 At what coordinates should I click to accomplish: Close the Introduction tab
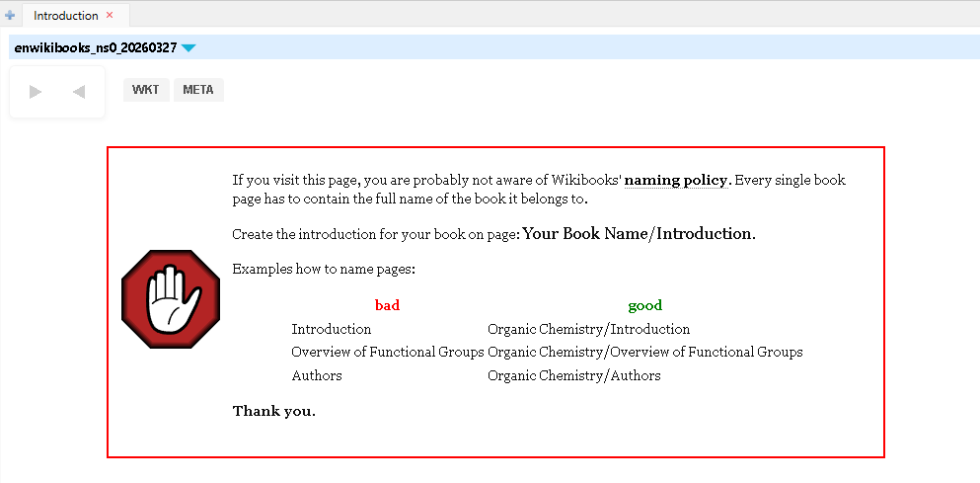pos(110,15)
